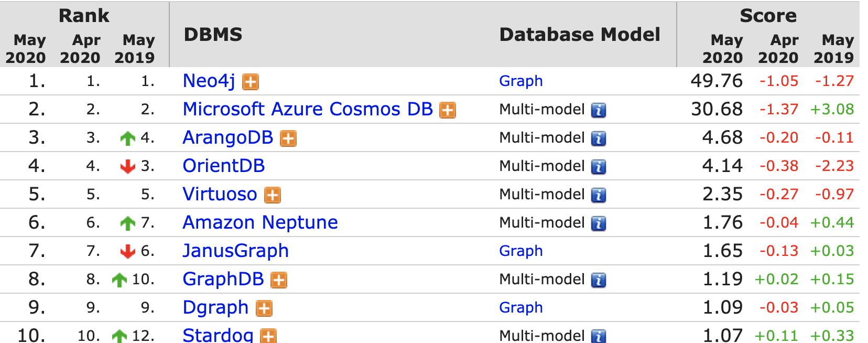The height and width of the screenshot is (343, 868).
Task: Click the orange plus icon beside Cosmos DB
Action: 448,110
